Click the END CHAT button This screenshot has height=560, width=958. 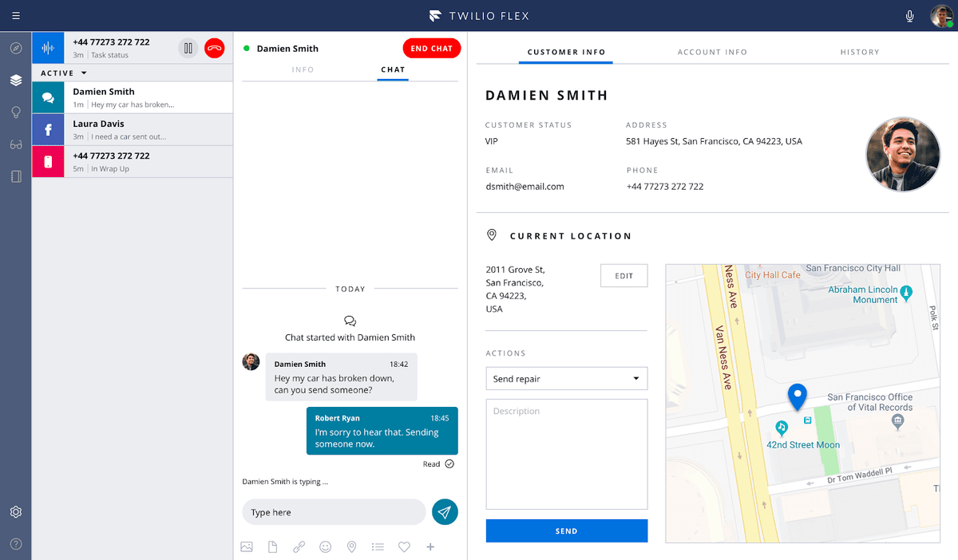431,48
